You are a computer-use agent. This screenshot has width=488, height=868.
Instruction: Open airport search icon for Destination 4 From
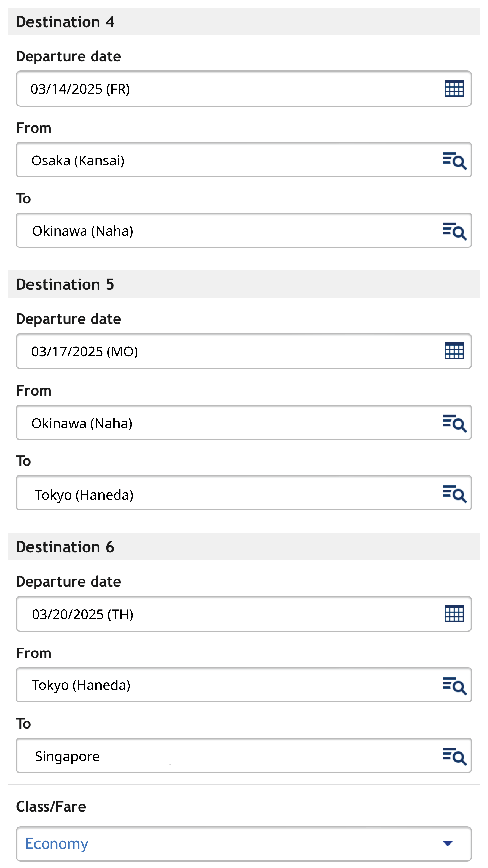pyautogui.click(x=454, y=160)
